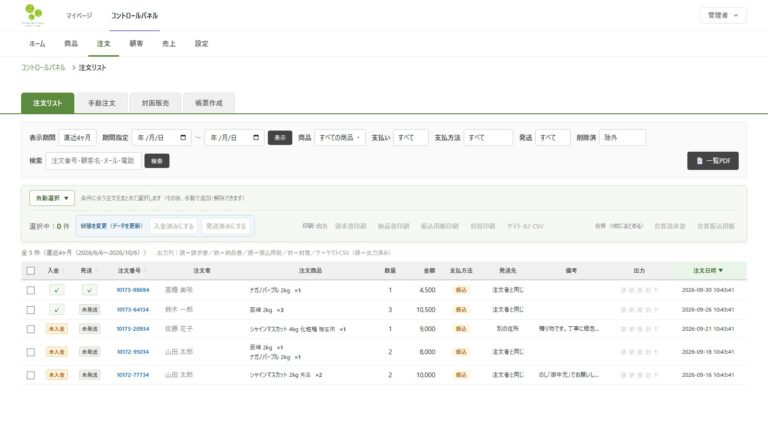
Task: Open the 支払方法 filter dropdown
Action: (488, 138)
